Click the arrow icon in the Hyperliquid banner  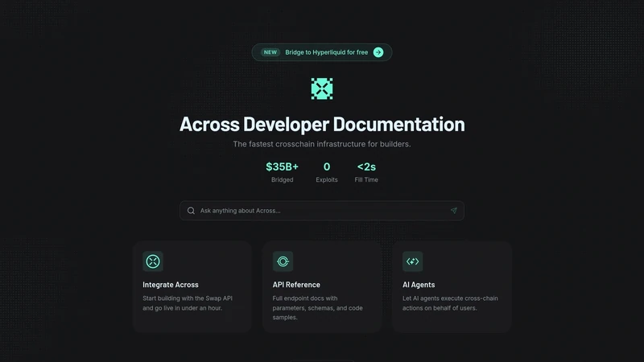(x=378, y=52)
